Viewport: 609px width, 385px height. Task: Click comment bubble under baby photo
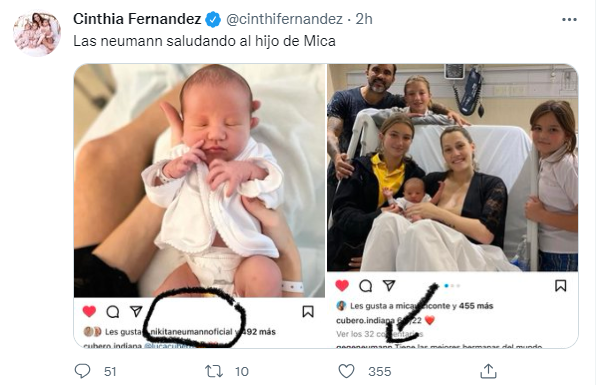pyautogui.click(x=113, y=312)
